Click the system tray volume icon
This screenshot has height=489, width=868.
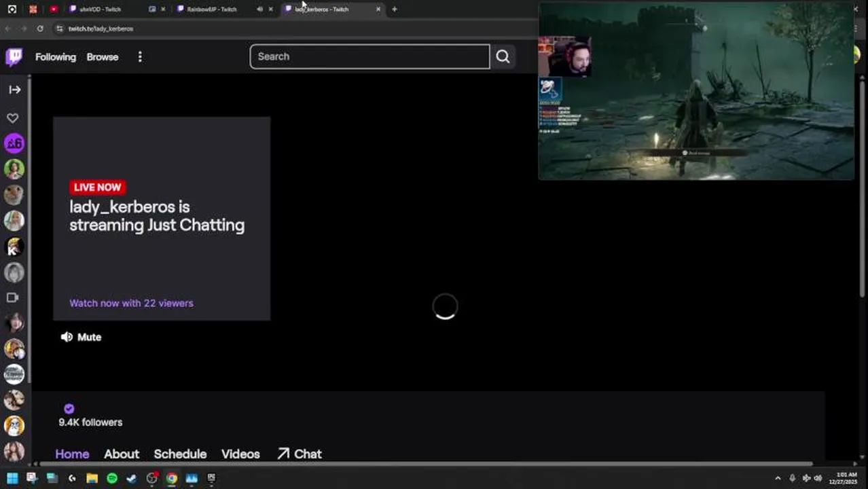(818, 478)
